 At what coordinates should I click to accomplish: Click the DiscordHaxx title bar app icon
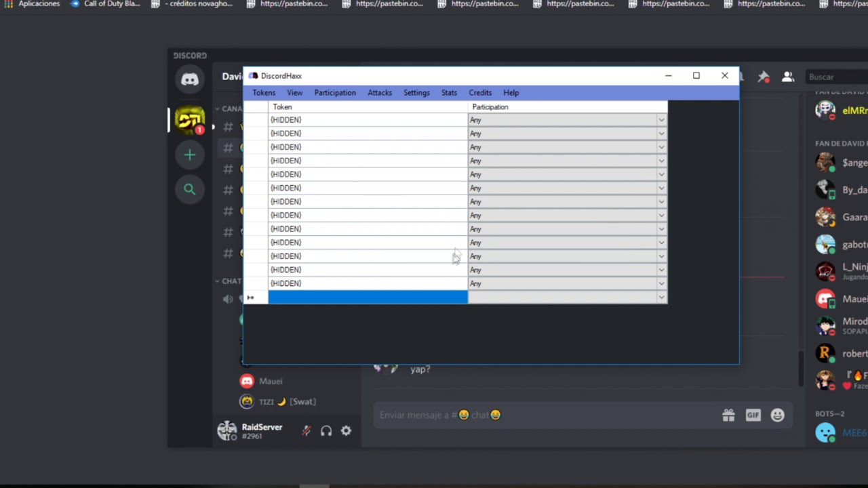253,76
